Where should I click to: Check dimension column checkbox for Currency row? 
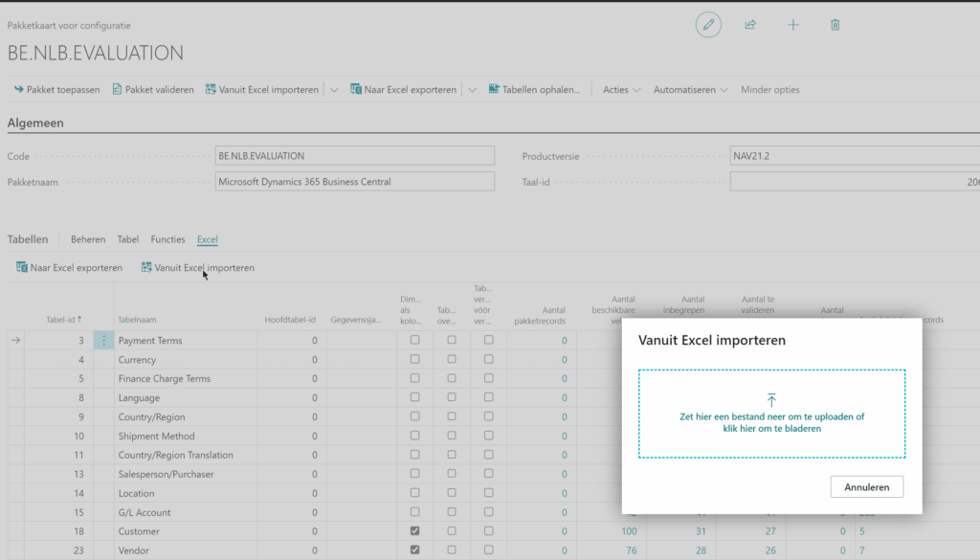[414, 360]
